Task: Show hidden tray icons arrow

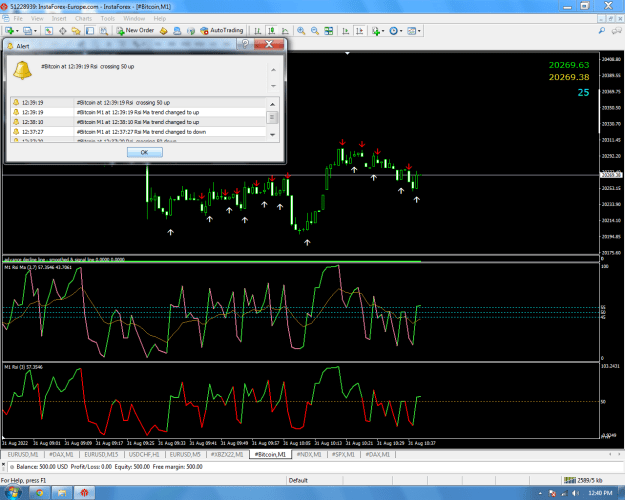Action: [x=540, y=494]
